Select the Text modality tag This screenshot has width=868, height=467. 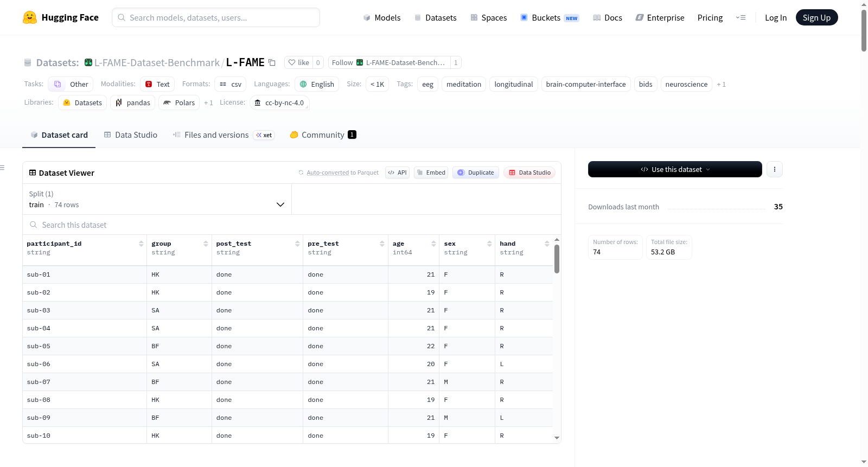pos(157,84)
